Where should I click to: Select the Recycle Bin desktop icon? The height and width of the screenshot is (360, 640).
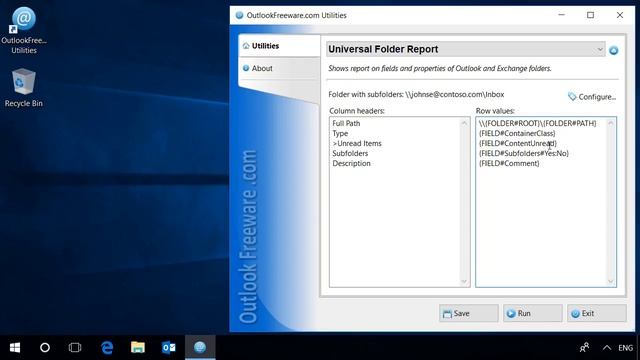[x=23, y=87]
